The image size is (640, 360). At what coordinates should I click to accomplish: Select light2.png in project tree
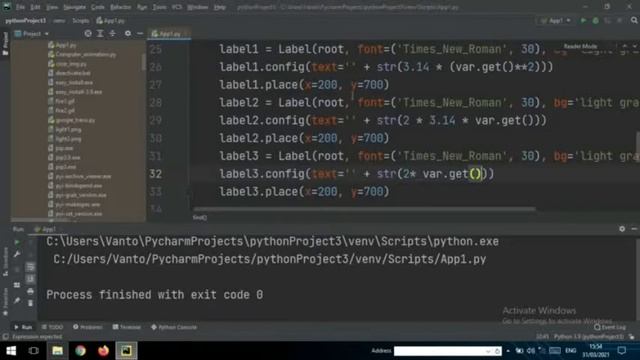pos(65,139)
